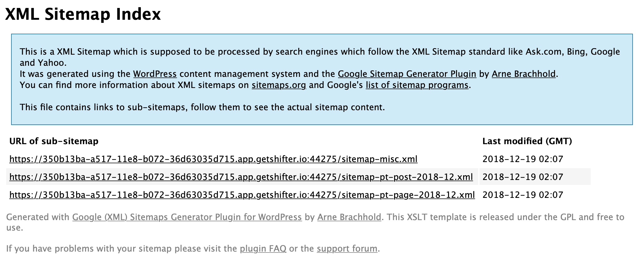
Task: Open the Google Sitemap Generator Plugin link
Action: click(x=407, y=74)
